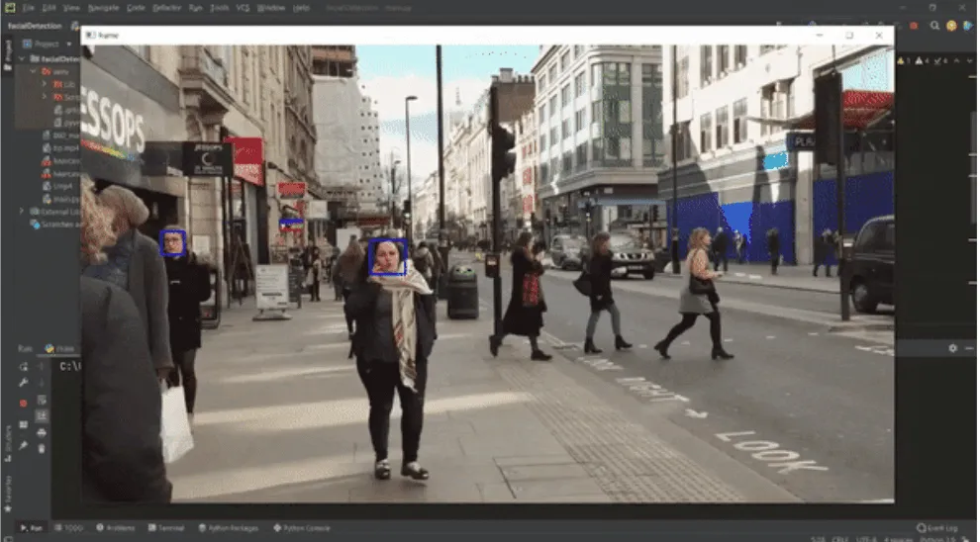The image size is (980, 542).
Task: Open the Navigate menu
Action: pos(103,8)
